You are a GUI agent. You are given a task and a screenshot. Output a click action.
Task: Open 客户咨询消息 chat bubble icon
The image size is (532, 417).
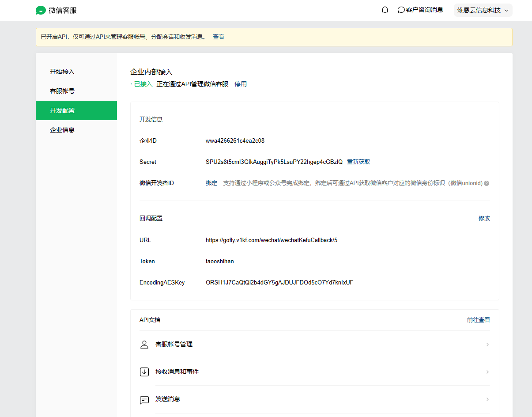pos(401,10)
